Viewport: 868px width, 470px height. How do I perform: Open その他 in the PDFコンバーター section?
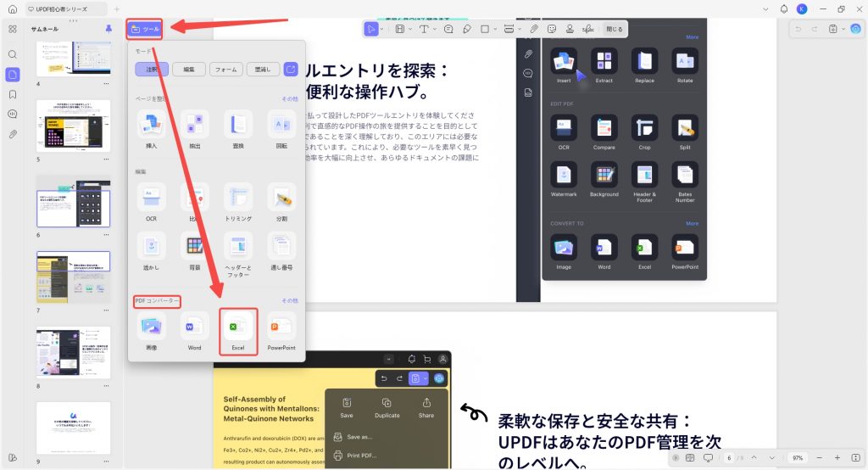[x=290, y=300]
